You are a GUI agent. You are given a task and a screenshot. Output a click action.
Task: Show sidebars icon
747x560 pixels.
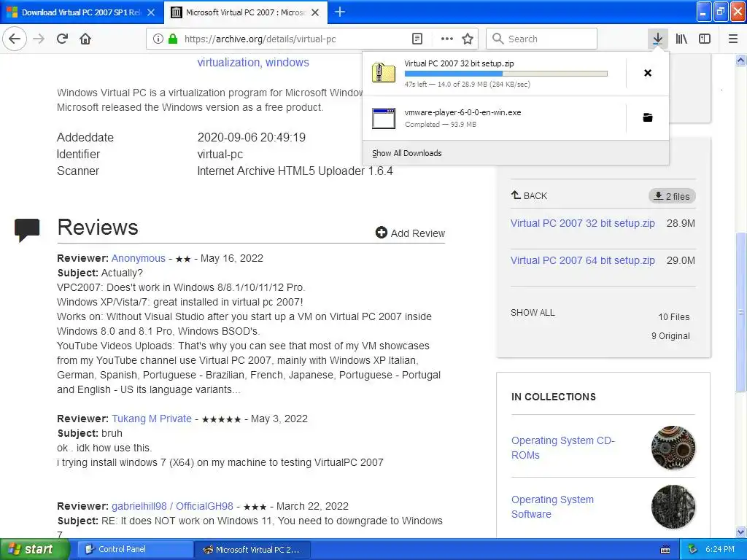click(x=705, y=39)
